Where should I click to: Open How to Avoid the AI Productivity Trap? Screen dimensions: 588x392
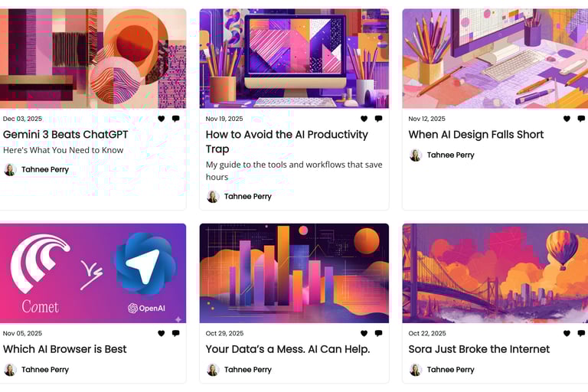[x=287, y=142]
